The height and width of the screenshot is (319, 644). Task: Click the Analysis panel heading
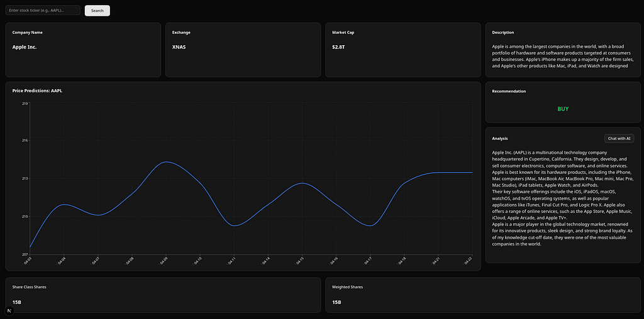point(500,139)
